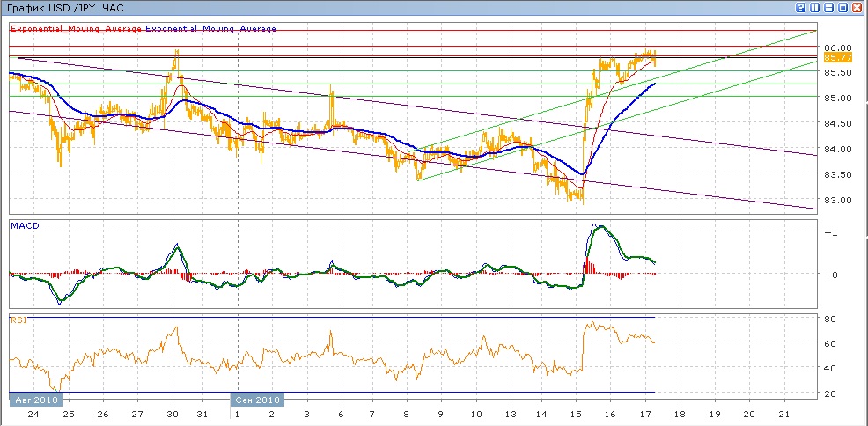Click the +1 level on MACD scale
Image resolution: width=868 pixels, height=426 pixels.
pyautogui.click(x=829, y=232)
